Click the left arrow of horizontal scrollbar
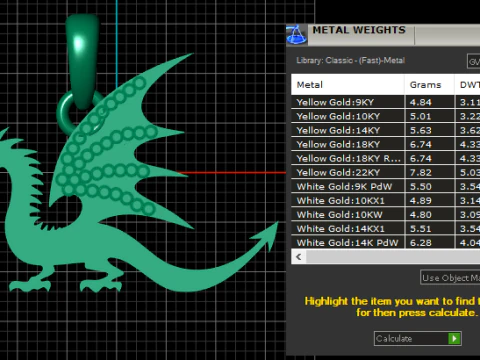 299,257
